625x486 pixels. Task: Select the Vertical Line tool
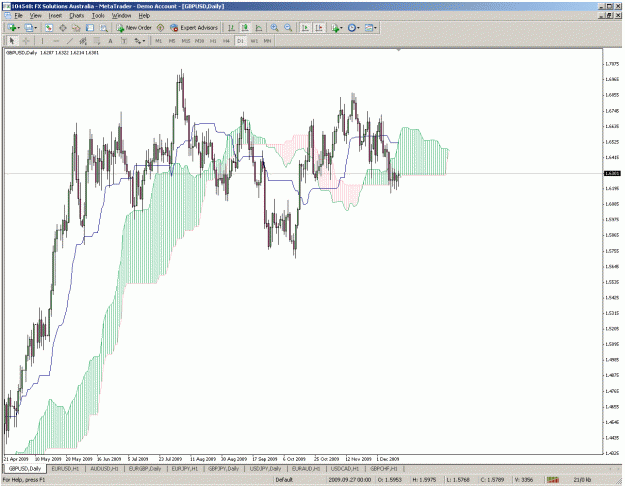[42, 41]
